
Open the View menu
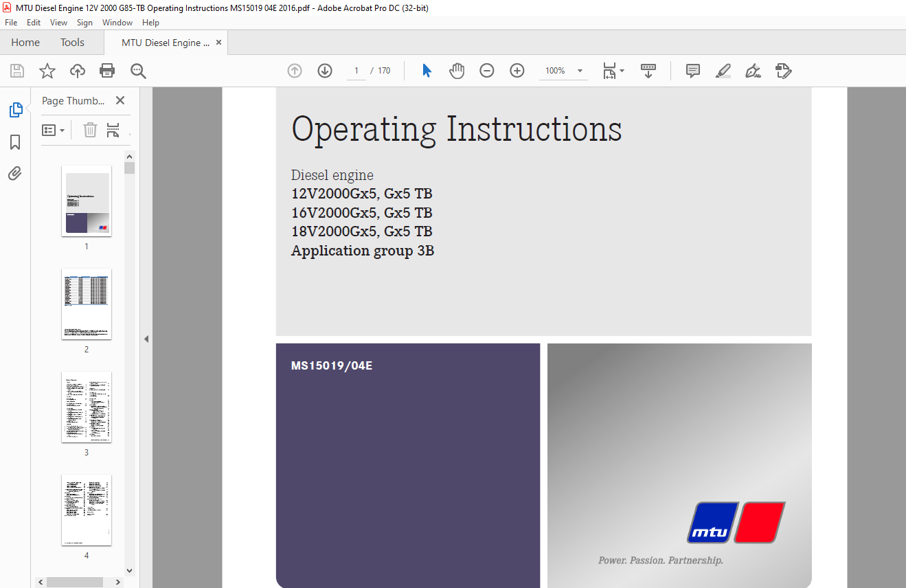[58, 23]
